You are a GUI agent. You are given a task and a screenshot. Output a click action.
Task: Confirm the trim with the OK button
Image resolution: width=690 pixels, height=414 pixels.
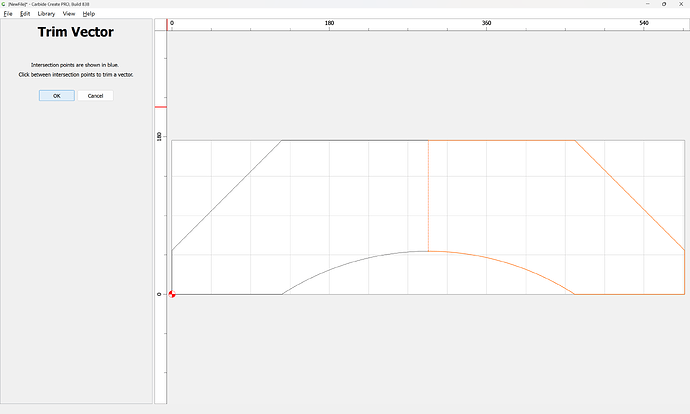(x=56, y=96)
